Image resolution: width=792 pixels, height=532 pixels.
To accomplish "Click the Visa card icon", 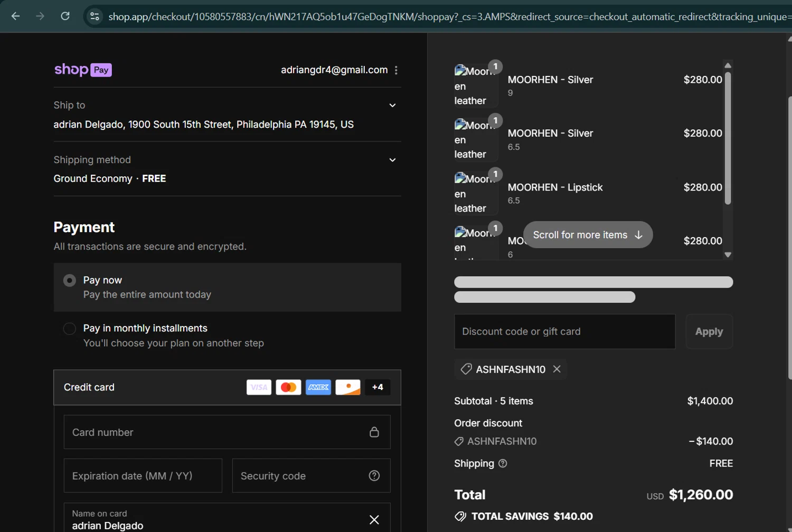I will (259, 387).
